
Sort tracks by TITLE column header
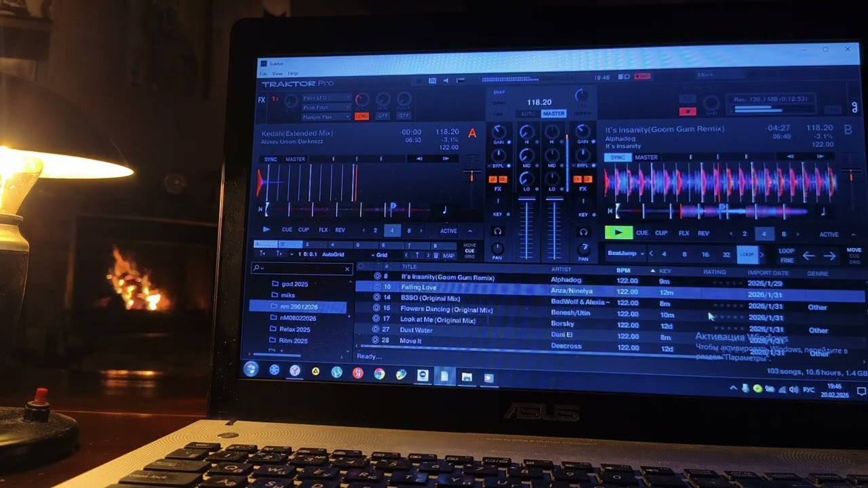(409, 266)
